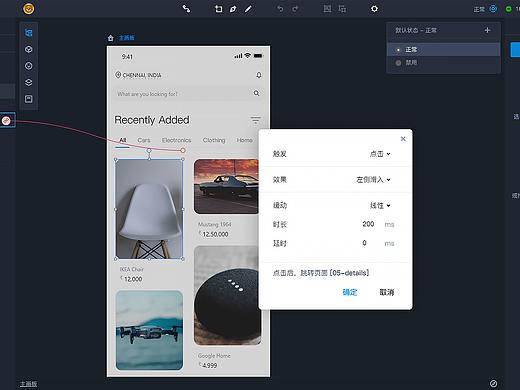Open the settings gear in top toolbar
This screenshot has width=520, height=390.
[x=374, y=9]
